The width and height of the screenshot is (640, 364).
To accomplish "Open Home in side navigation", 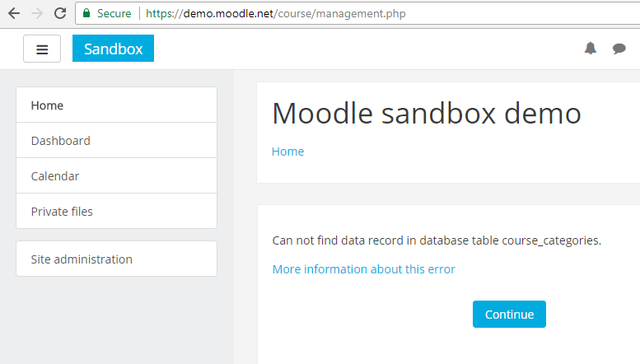I will point(116,105).
